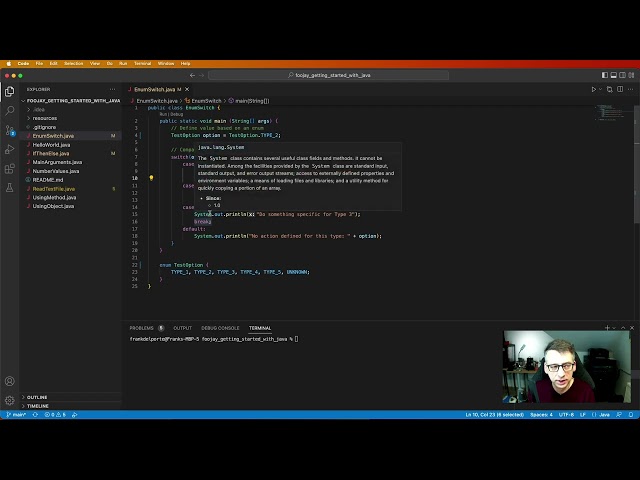This screenshot has height=480, width=640.
Task: Open the Testing beaker view
Action: [10, 188]
